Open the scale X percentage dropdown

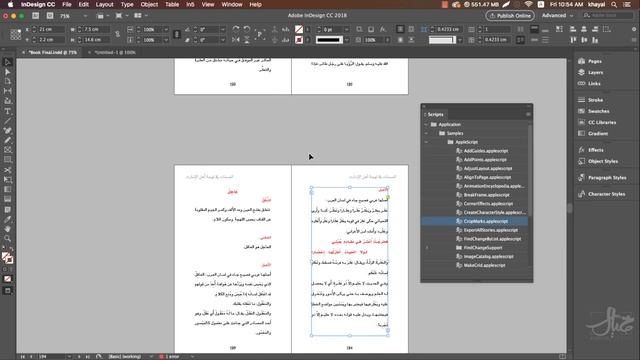pyautogui.click(x=166, y=29)
